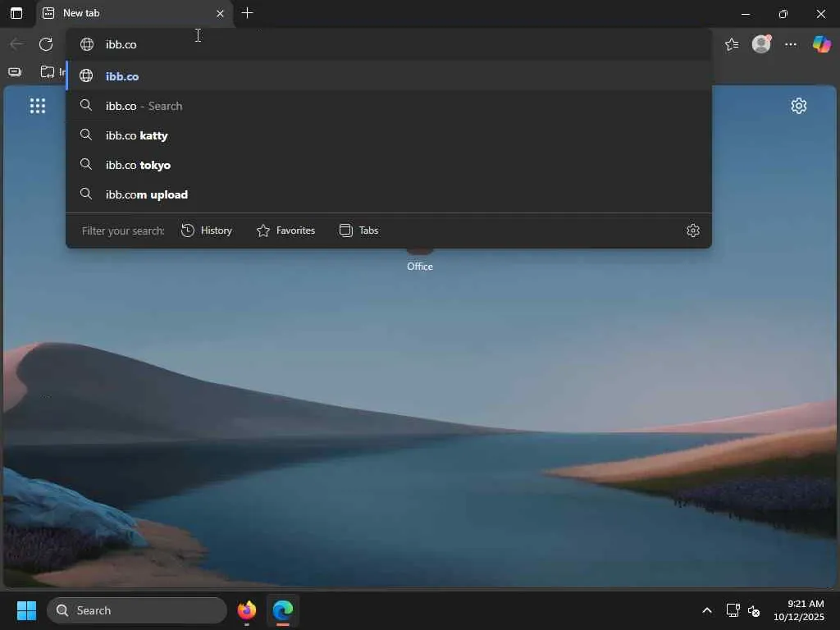Restore down the Edge window
Image resolution: width=840 pixels, height=630 pixels.
coord(783,14)
